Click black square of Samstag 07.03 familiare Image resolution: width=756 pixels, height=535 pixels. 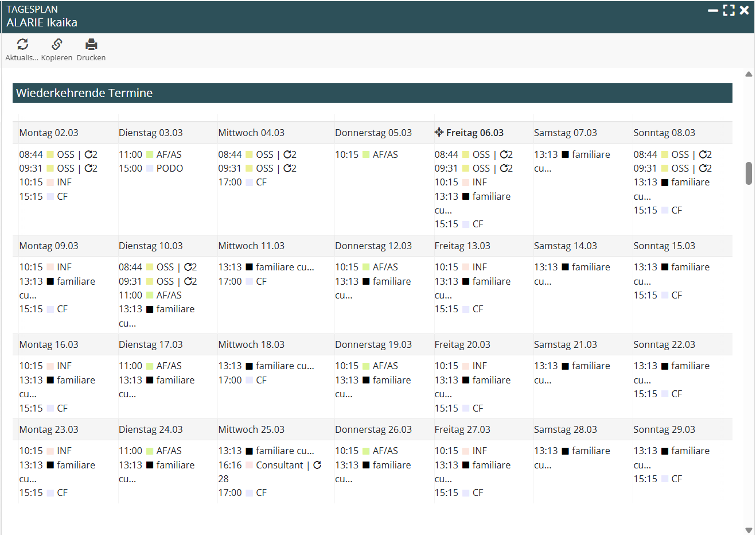pos(566,154)
